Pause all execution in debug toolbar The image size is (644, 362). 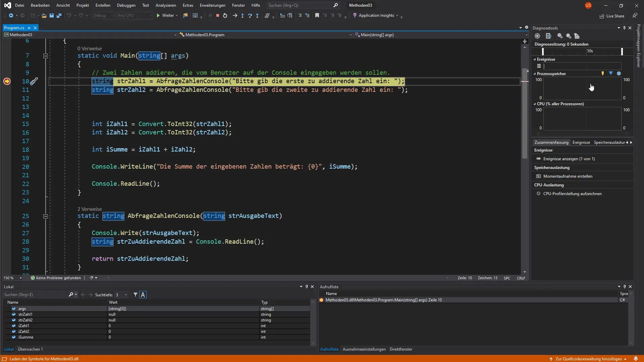pos(210,15)
